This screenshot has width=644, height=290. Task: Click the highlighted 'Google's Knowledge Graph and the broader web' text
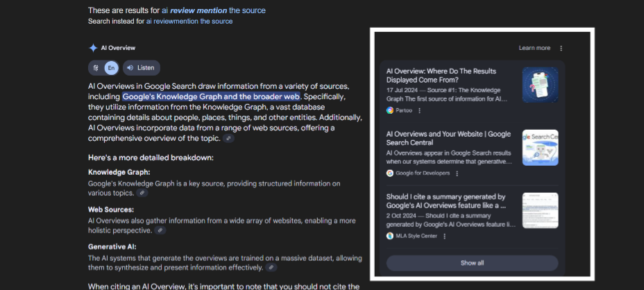click(211, 97)
